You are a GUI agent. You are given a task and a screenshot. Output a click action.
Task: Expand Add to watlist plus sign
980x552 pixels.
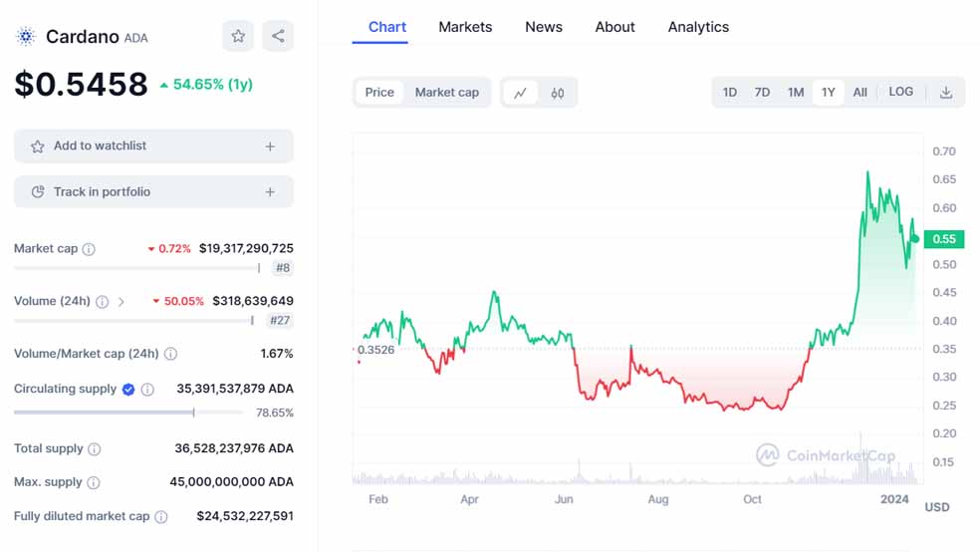coord(270,146)
